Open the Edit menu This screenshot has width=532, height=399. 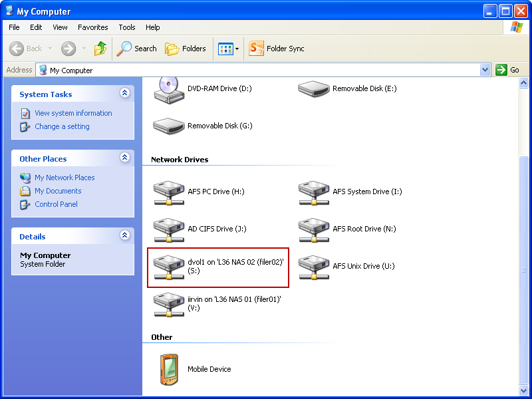pyautogui.click(x=36, y=27)
